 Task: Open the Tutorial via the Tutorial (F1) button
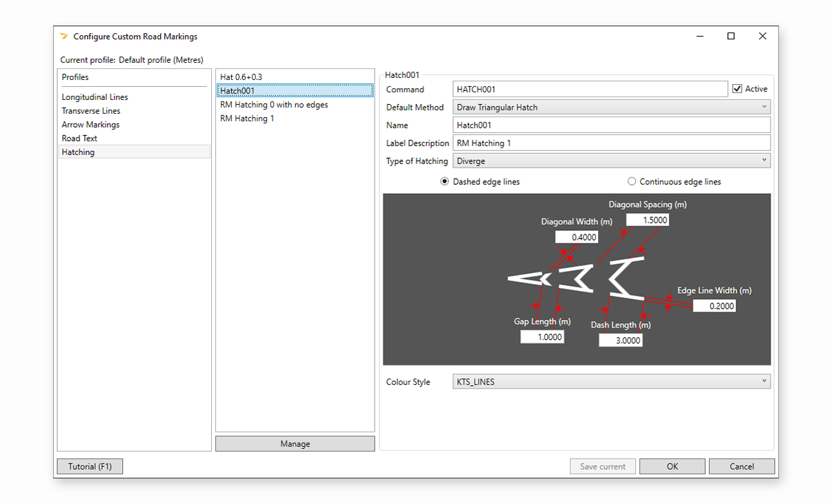[90, 466]
